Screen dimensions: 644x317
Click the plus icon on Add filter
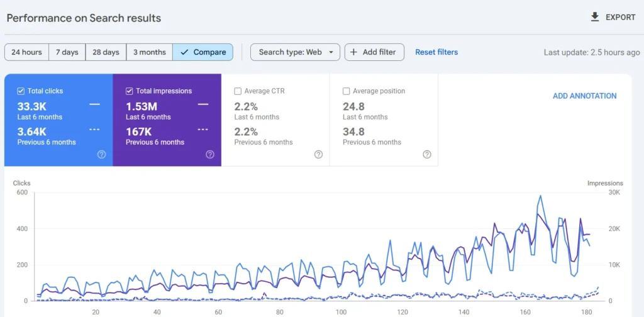(353, 52)
